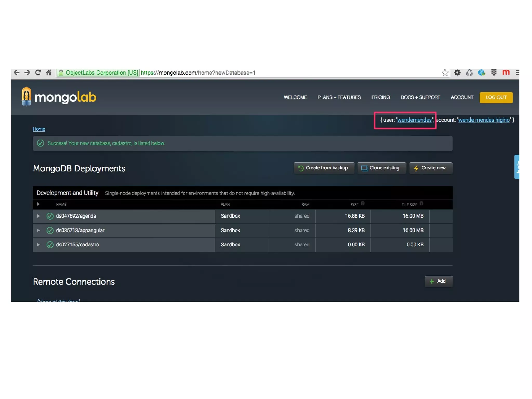
Task: Click the wendemendes user link
Action: coord(414,120)
